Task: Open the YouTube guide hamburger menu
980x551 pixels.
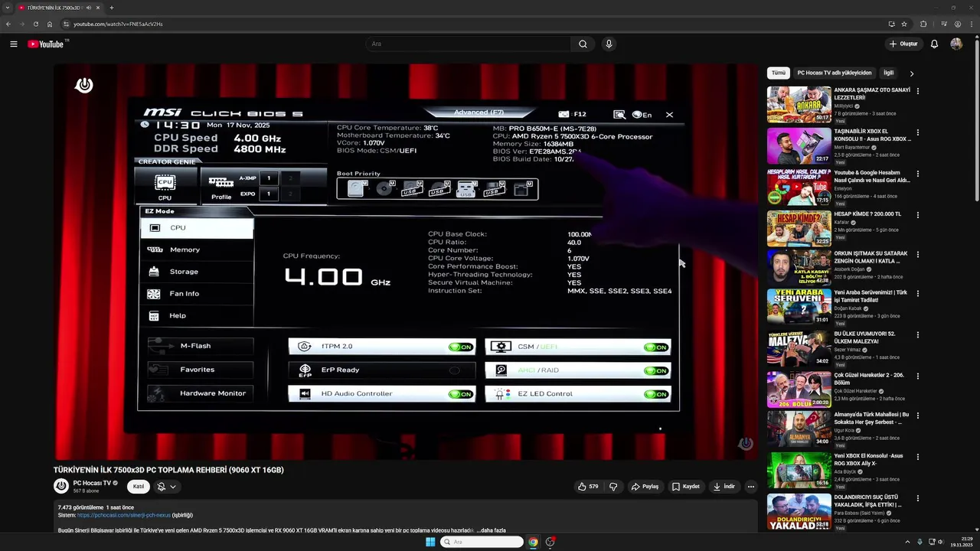Action: pos(13,44)
